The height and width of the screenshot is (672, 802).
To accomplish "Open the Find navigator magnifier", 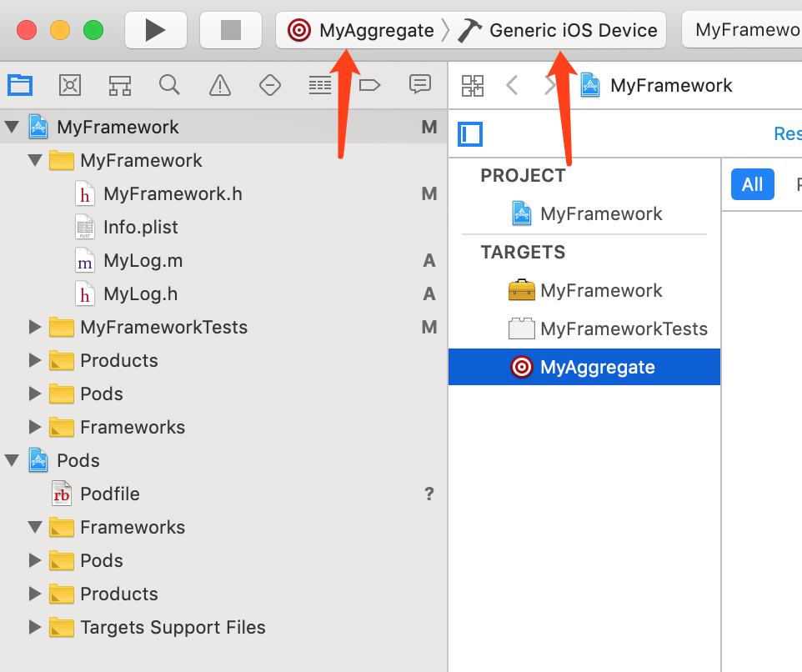I will pos(169,84).
